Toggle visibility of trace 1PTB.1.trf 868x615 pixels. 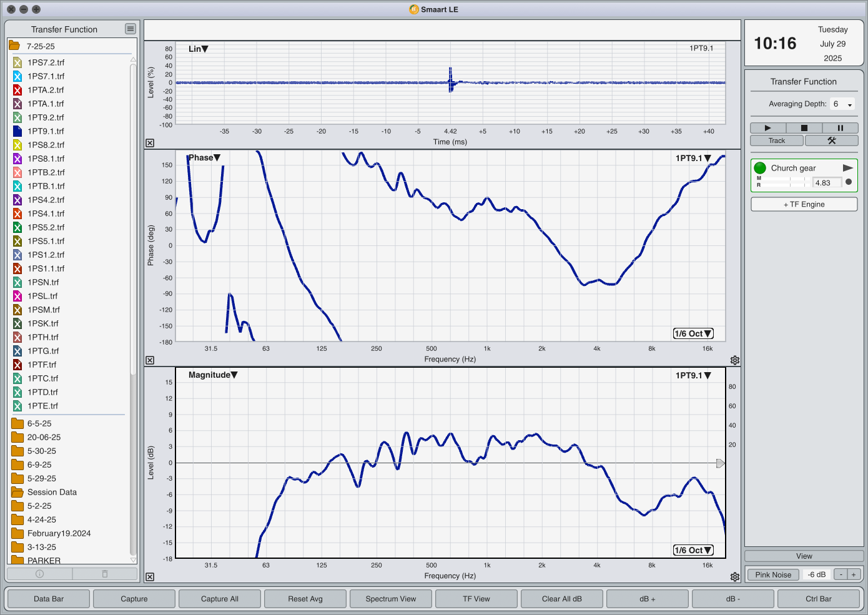pos(17,186)
